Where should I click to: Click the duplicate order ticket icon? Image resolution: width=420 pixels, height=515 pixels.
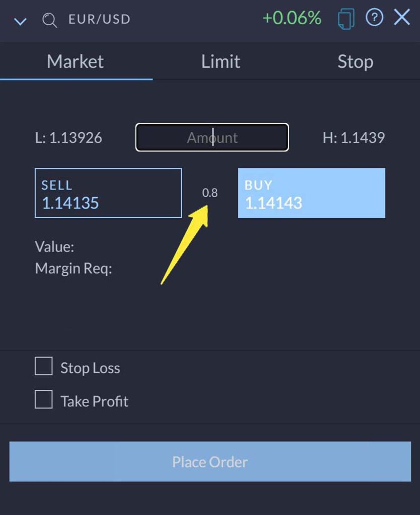(x=346, y=19)
